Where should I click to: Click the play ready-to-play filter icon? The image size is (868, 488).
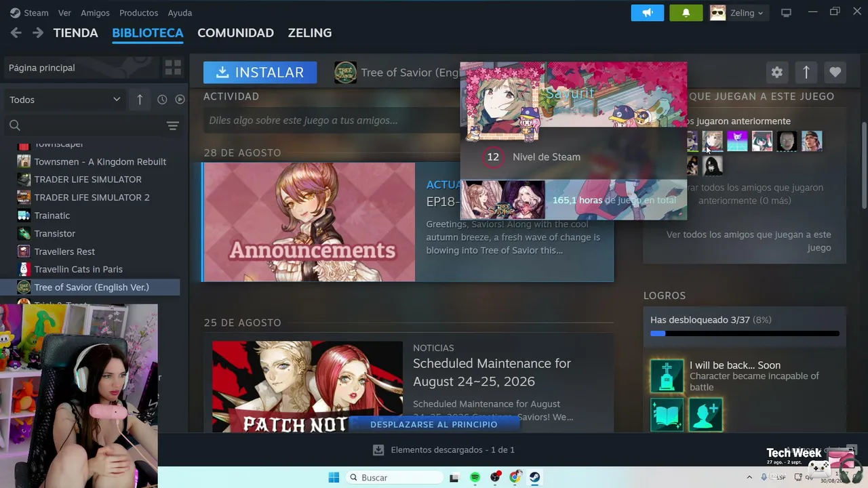[180, 100]
